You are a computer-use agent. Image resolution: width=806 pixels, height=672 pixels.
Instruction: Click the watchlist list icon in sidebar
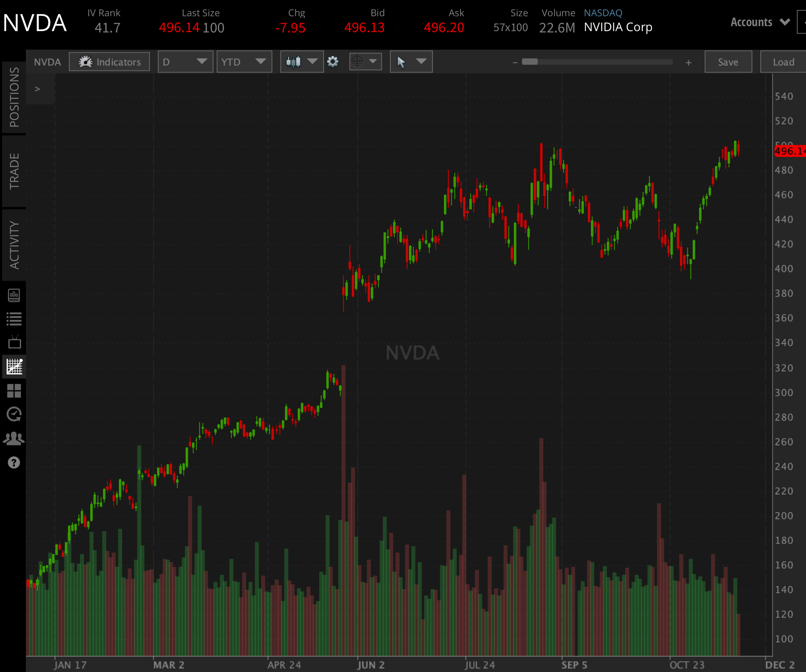click(x=14, y=318)
